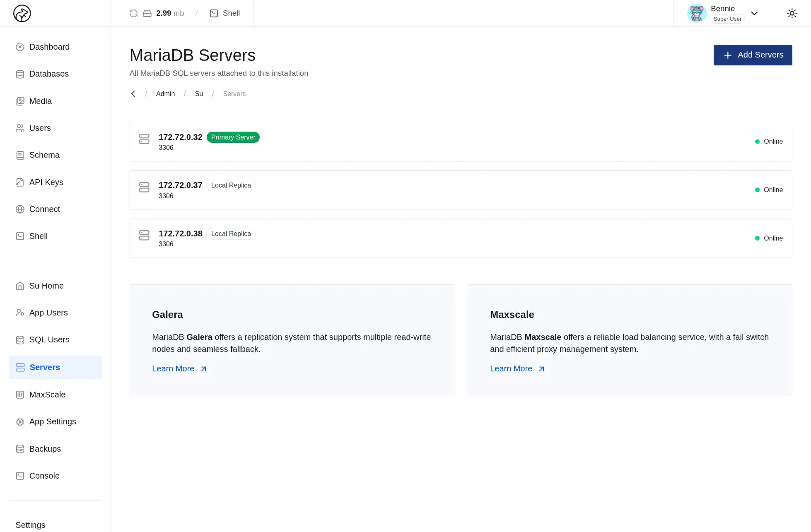This screenshot has width=811, height=532.
Task: Toggle light/dark theme sun icon
Action: (x=792, y=13)
